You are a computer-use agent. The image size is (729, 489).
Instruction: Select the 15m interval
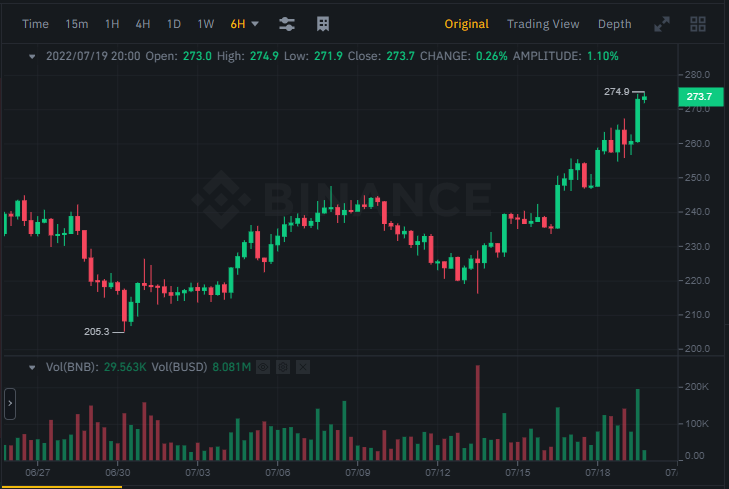click(x=77, y=24)
